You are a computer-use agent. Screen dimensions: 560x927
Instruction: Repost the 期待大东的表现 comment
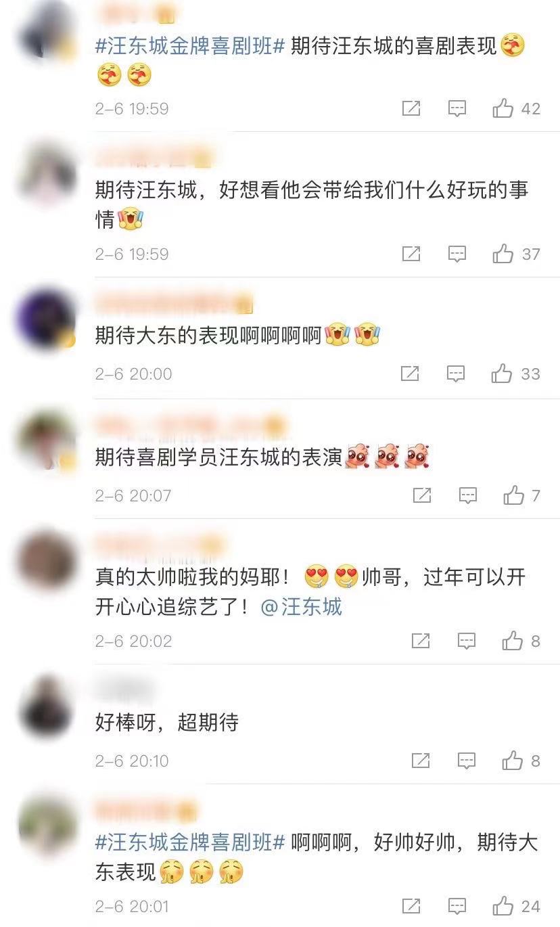(x=411, y=374)
